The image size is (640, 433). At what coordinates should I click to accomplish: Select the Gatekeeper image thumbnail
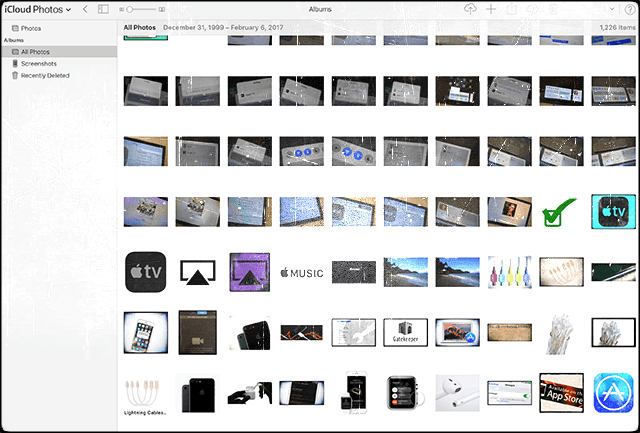405,331
